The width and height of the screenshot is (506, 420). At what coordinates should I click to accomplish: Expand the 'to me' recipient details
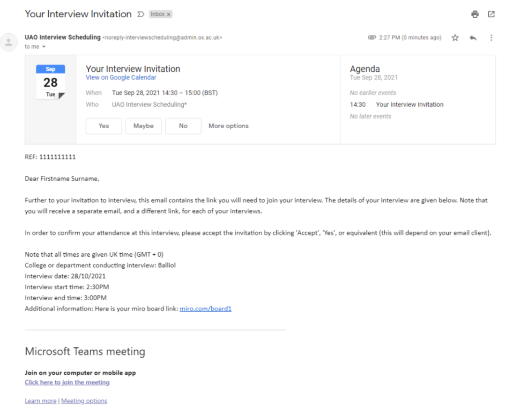pyautogui.click(x=44, y=47)
